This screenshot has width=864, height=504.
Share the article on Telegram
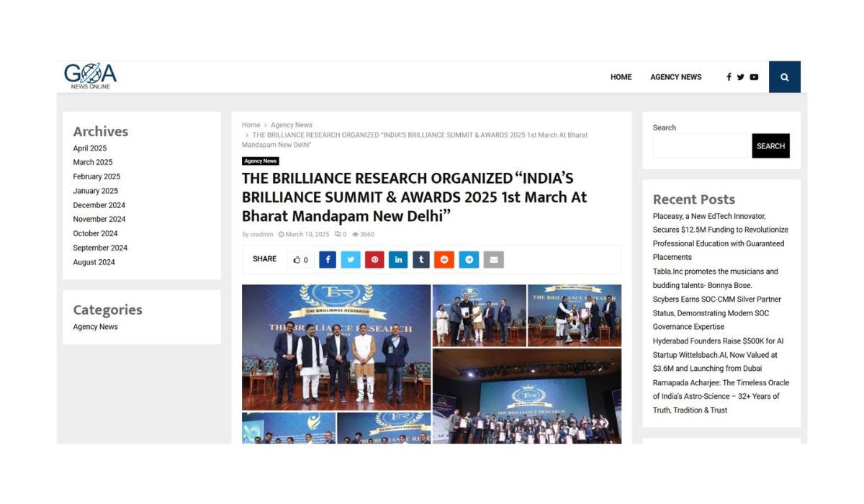pos(469,260)
